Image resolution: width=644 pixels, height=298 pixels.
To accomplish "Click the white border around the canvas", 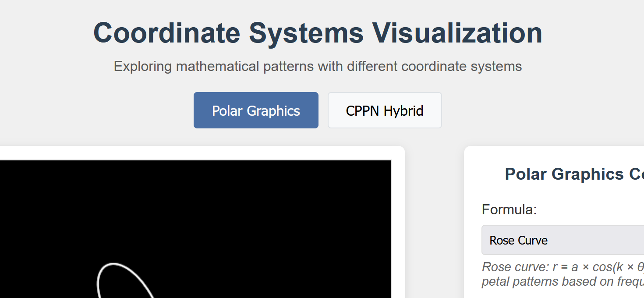I will tap(398, 219).
